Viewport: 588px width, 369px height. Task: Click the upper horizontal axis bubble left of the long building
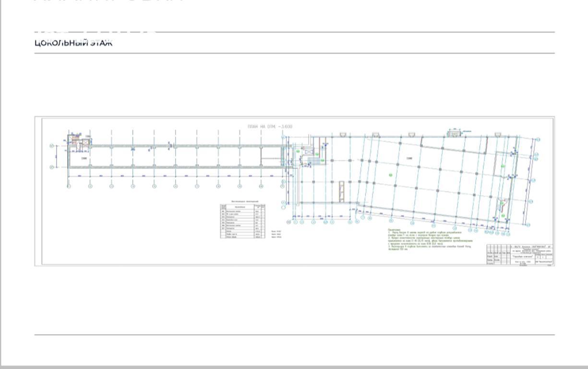(51, 146)
